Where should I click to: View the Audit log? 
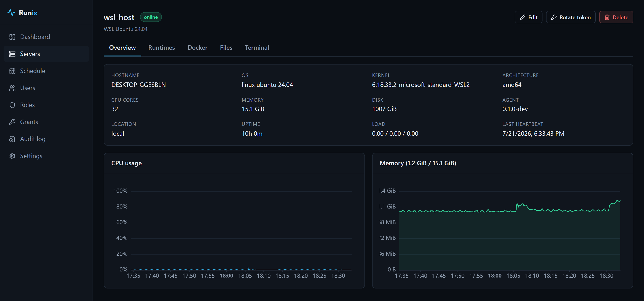pyautogui.click(x=46, y=139)
